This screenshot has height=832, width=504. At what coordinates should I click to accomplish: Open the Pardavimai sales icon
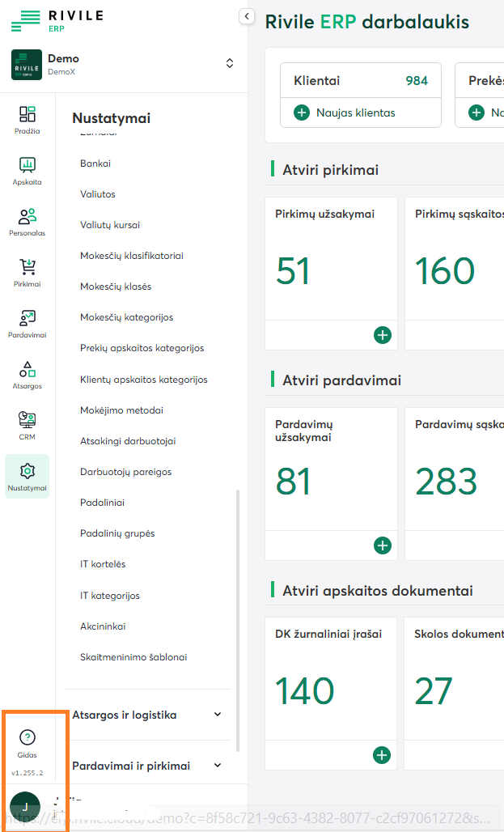point(28,322)
